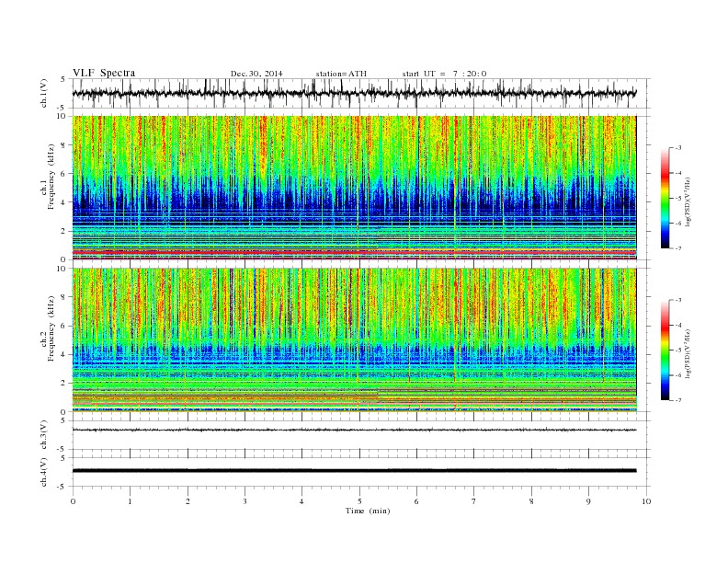
Task: Click the ch.1 frequency tick label '8'
Action: pos(63,145)
